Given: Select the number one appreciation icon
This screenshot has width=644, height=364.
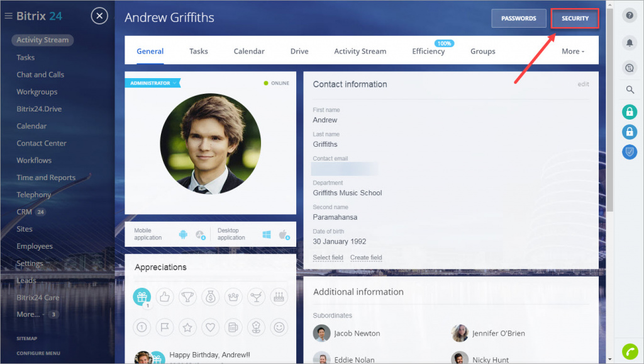Looking at the screenshot, I should (142, 327).
